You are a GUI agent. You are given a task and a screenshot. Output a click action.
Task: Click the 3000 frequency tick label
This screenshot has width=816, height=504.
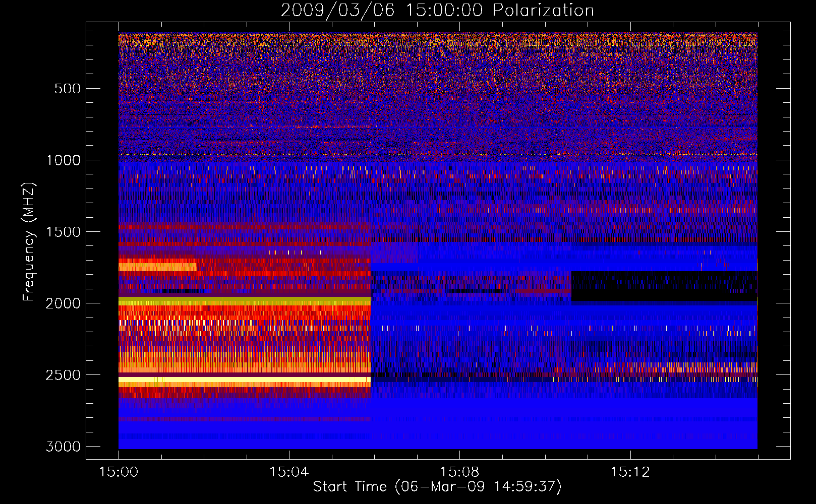tap(63, 447)
